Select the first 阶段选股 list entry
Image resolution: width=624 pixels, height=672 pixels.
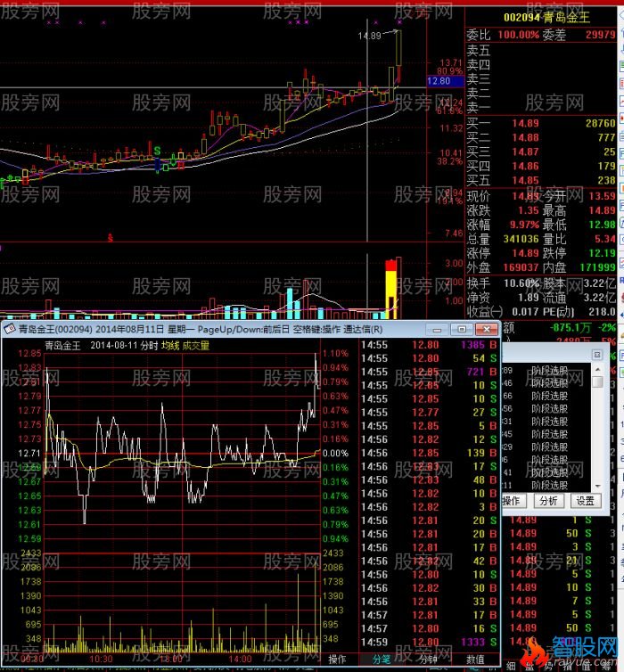point(549,370)
